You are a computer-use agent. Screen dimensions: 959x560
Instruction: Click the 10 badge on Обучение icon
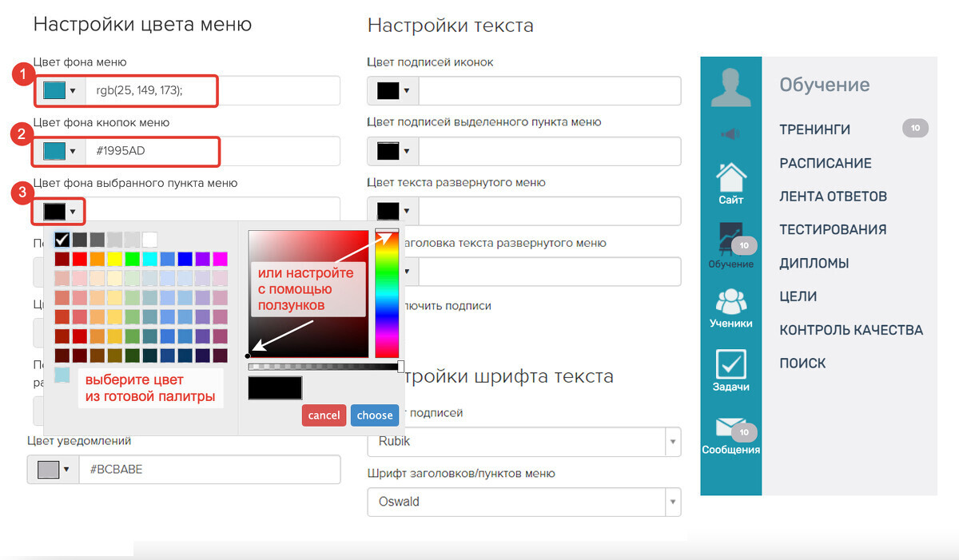click(x=744, y=246)
